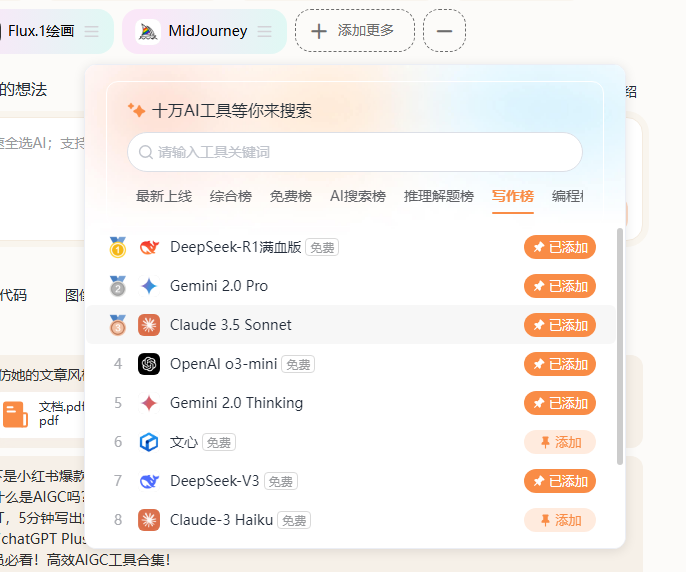Click the bronze third-place medal icon
This screenshot has height=572, width=686.
pos(118,325)
